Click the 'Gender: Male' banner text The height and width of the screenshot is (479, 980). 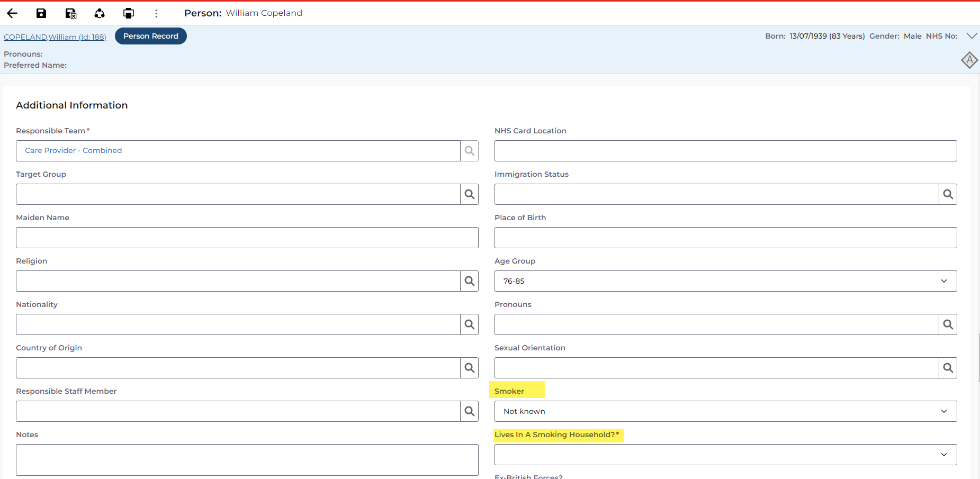click(x=895, y=36)
